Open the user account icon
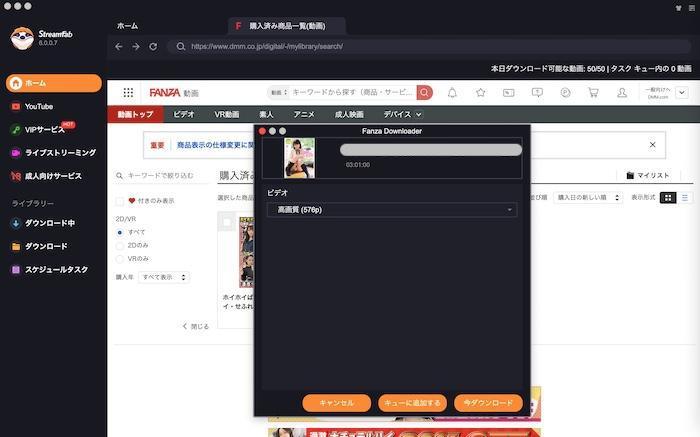Screen dimensions: 700x437 (621, 92)
